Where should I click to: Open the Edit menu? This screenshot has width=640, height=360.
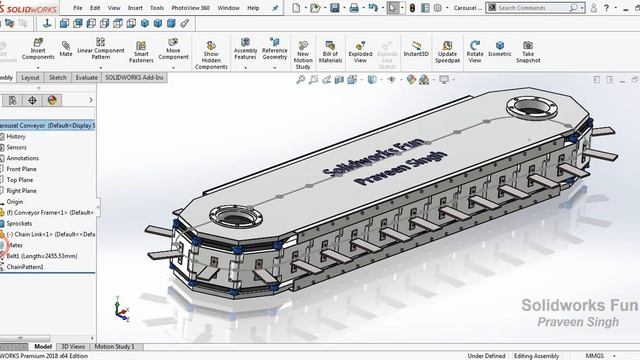click(x=95, y=8)
